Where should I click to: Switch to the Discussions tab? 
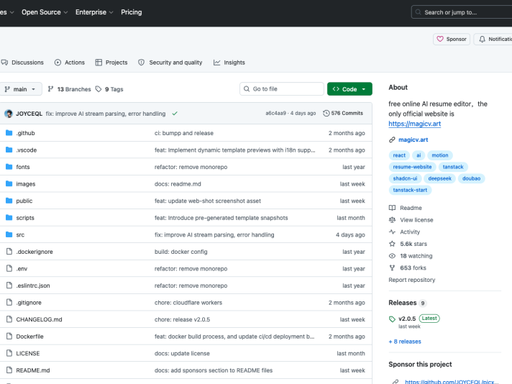(x=23, y=62)
